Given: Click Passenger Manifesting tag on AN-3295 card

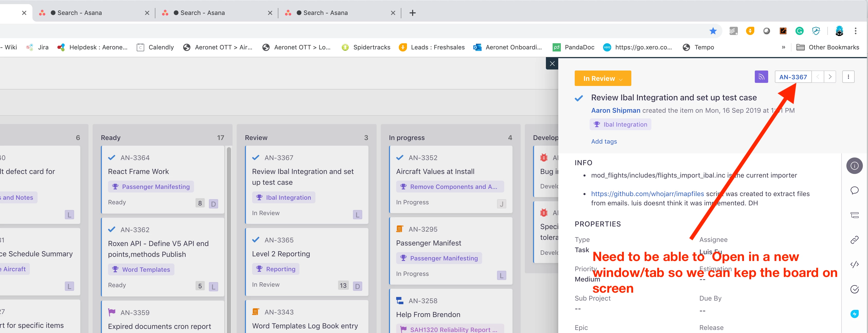Looking at the screenshot, I should click(439, 258).
